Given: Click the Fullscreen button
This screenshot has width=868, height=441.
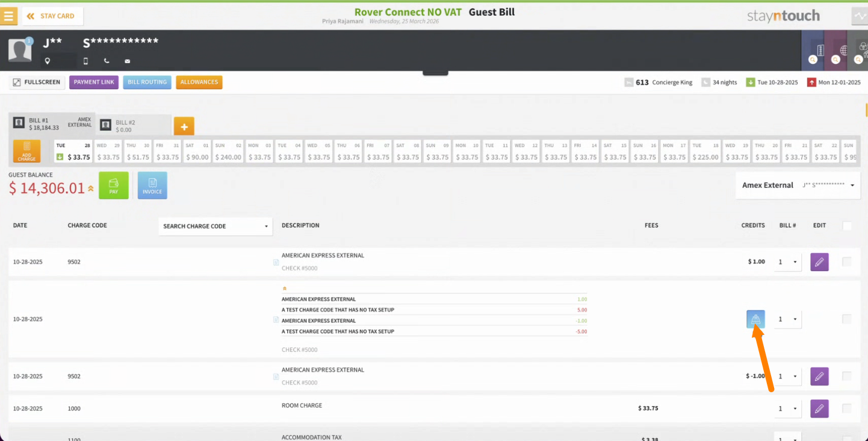Looking at the screenshot, I should pos(37,83).
